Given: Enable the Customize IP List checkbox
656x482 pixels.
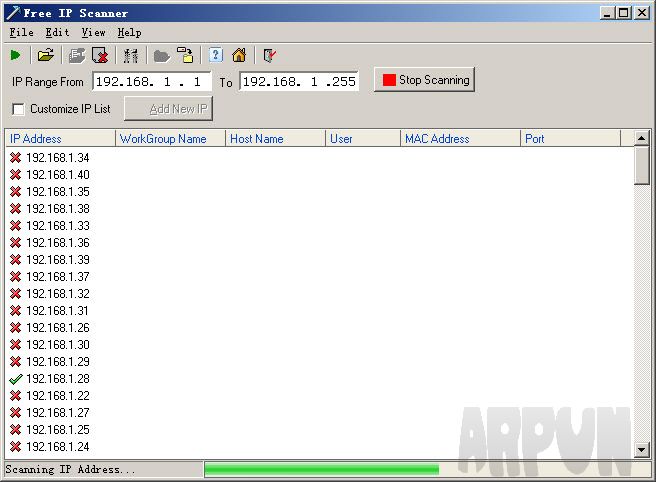Looking at the screenshot, I should [18, 109].
